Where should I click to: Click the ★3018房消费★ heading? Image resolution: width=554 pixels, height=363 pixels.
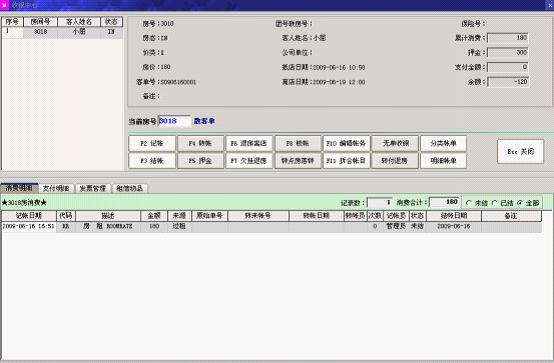(24, 203)
